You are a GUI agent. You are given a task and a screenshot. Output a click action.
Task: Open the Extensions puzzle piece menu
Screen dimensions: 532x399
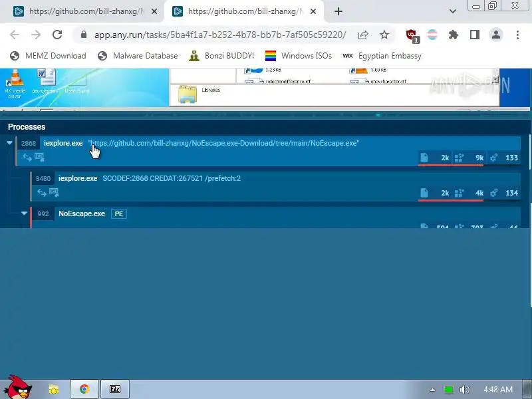pyautogui.click(x=454, y=35)
